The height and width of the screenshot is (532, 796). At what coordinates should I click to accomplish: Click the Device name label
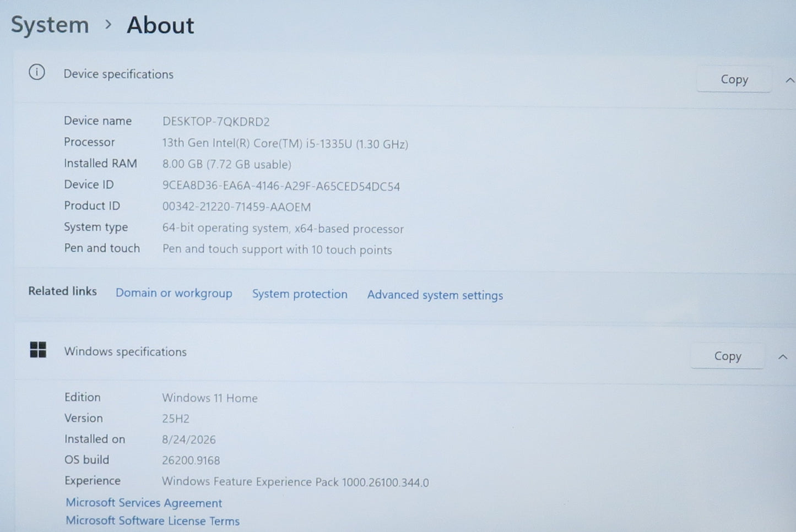click(98, 121)
